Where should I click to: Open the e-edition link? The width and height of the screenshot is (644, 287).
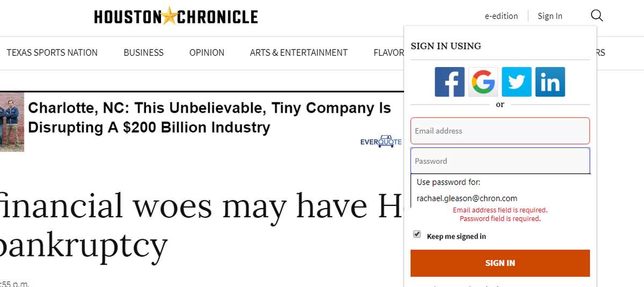point(501,16)
